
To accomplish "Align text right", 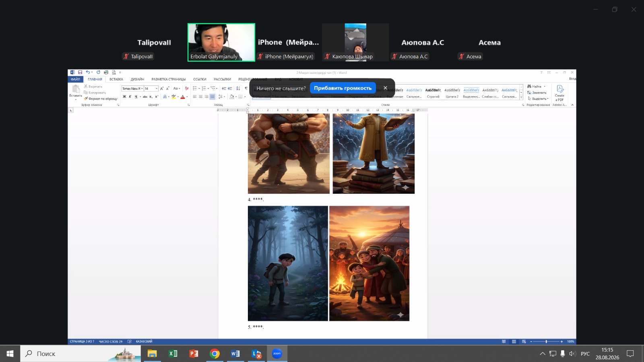I will tap(206, 97).
